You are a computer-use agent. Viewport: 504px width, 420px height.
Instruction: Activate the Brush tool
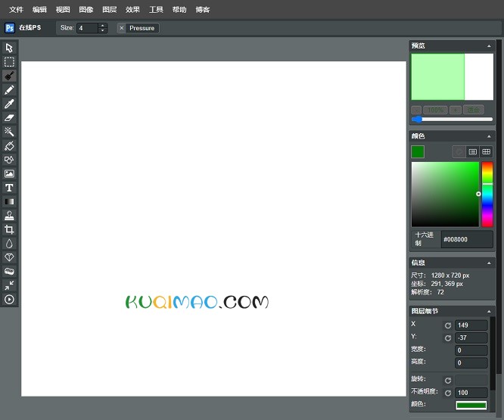click(9, 76)
